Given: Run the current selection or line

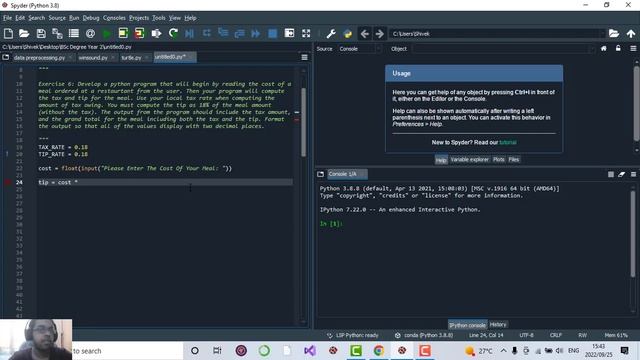Looking at the screenshot, I should pyautogui.click(x=156, y=33).
